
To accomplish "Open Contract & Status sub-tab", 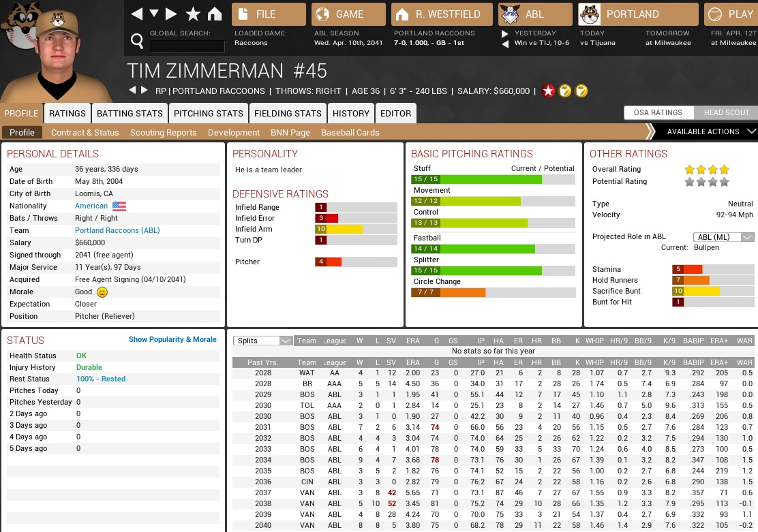I will click(85, 132).
